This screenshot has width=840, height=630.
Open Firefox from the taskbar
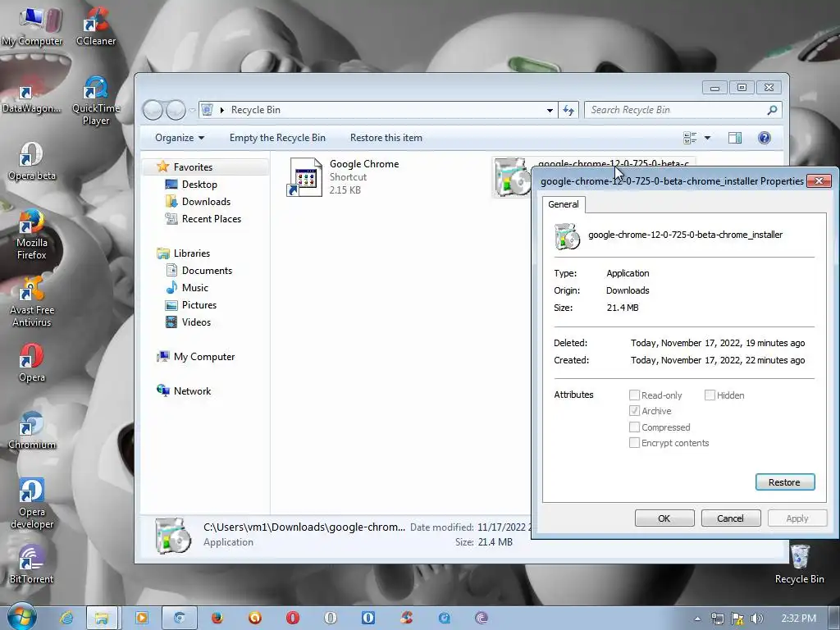point(217,618)
